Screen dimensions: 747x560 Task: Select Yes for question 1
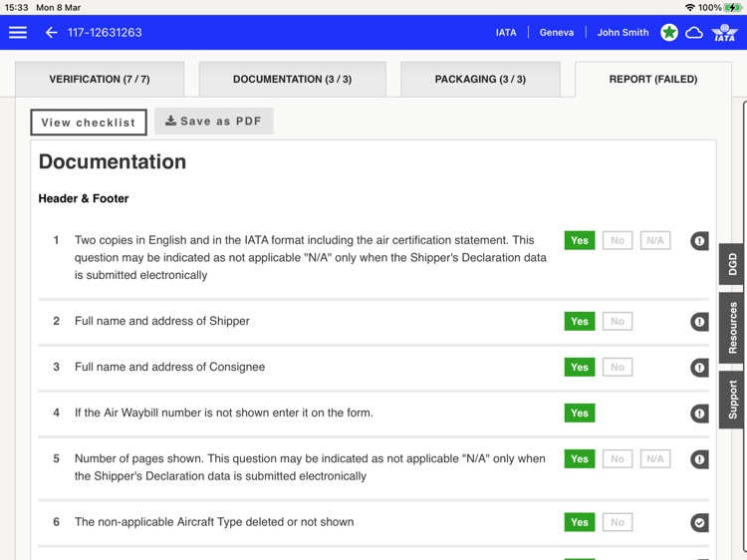coord(580,240)
